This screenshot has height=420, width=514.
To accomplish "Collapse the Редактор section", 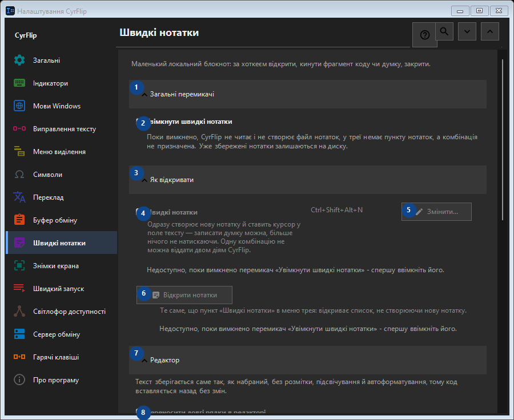I will point(307,360).
